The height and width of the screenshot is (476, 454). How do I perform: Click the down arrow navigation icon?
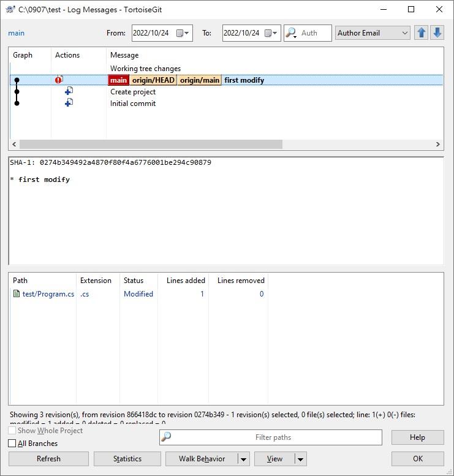click(437, 33)
